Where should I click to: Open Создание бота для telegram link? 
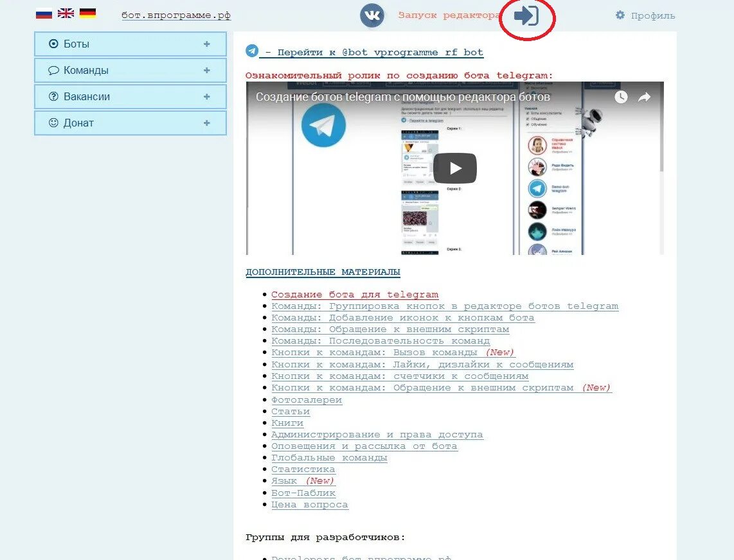coord(355,295)
